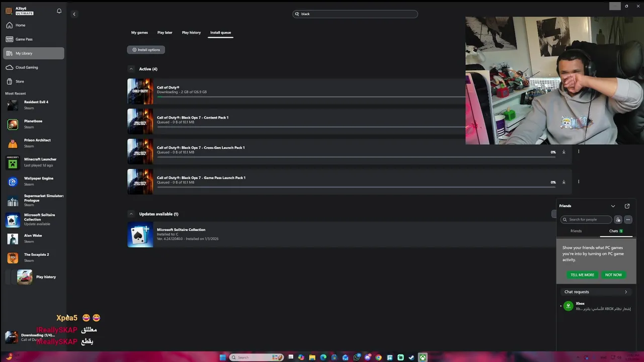This screenshot has height=362, width=644.
Task: Click download icon for Game Pass Launch Pack 1
Action: point(563,182)
